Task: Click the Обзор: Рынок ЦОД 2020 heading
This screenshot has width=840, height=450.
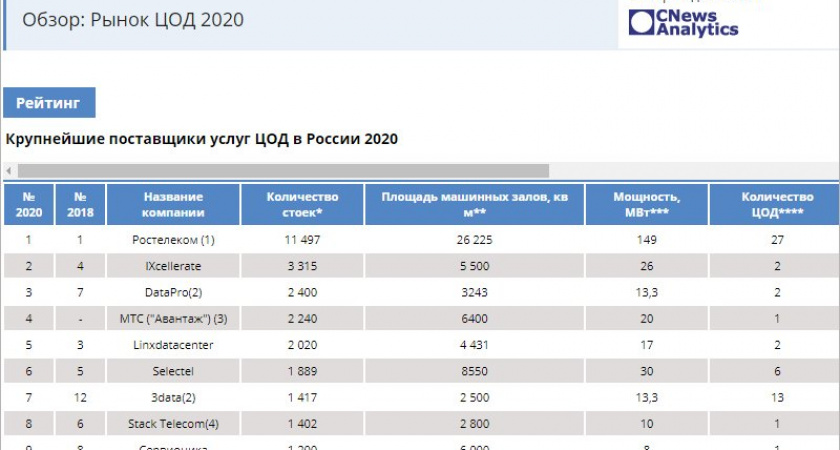Action: [133, 20]
